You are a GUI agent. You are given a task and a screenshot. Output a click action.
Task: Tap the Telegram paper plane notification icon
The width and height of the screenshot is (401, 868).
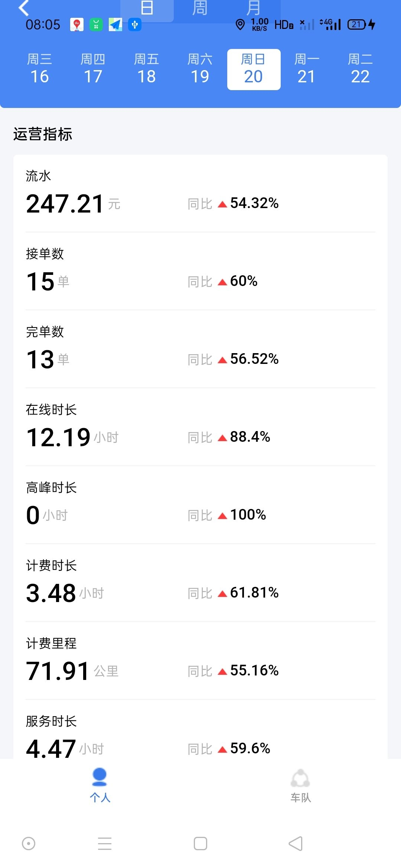tap(115, 25)
